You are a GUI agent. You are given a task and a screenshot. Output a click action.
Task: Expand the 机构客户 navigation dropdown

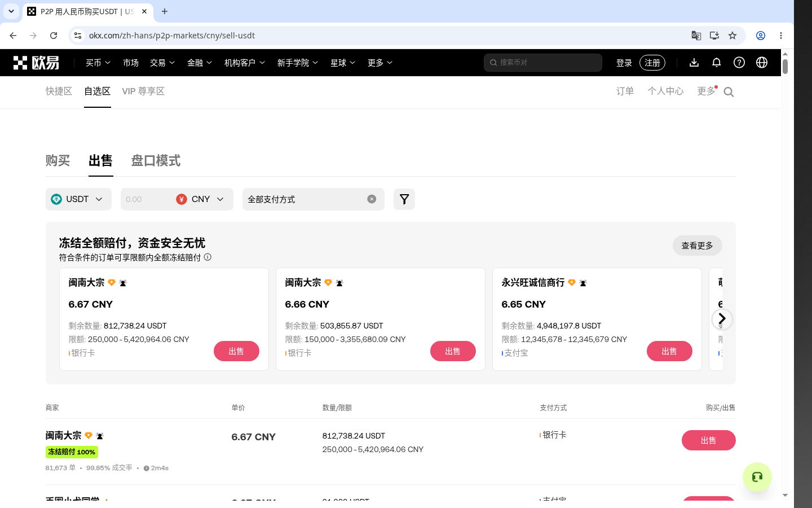[x=245, y=63]
